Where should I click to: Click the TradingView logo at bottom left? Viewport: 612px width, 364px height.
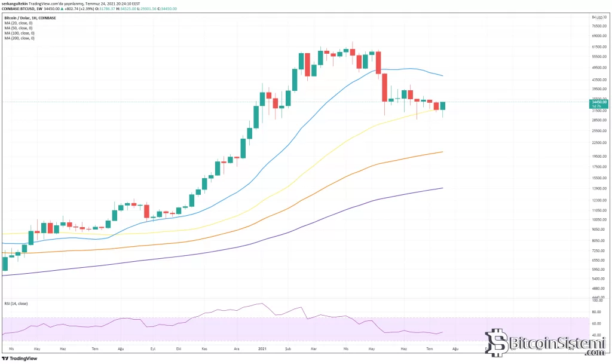click(20, 359)
